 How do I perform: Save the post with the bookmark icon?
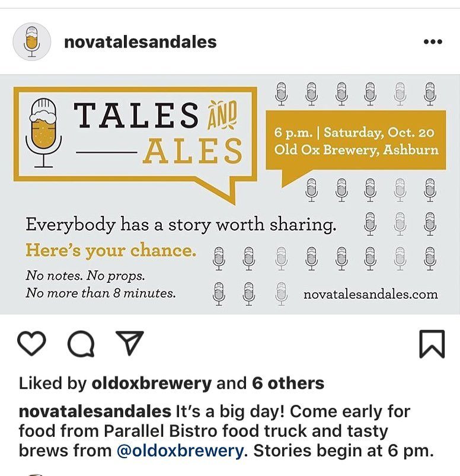click(x=432, y=344)
